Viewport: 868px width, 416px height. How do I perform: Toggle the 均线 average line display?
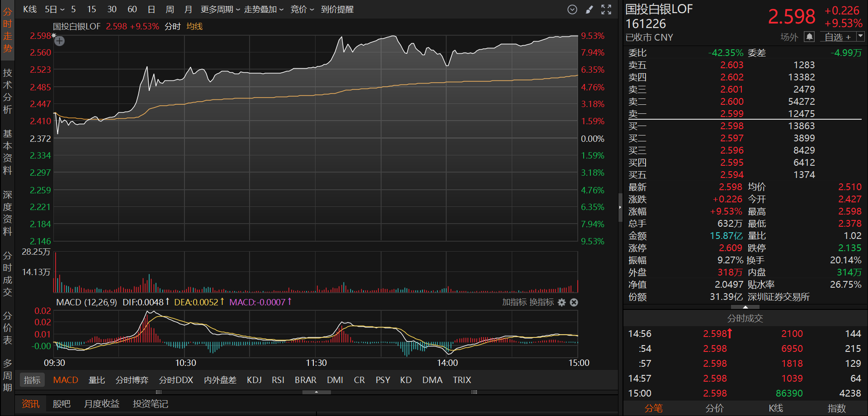pos(194,27)
